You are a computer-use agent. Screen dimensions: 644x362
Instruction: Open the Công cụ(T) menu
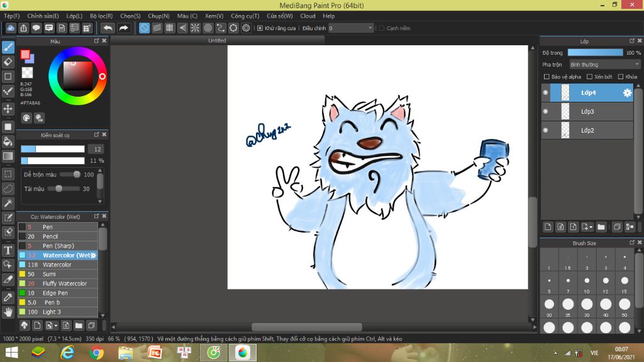(x=245, y=16)
